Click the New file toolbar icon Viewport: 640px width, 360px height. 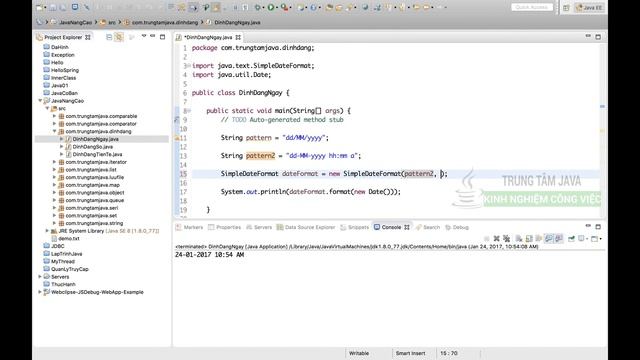tap(39, 7)
